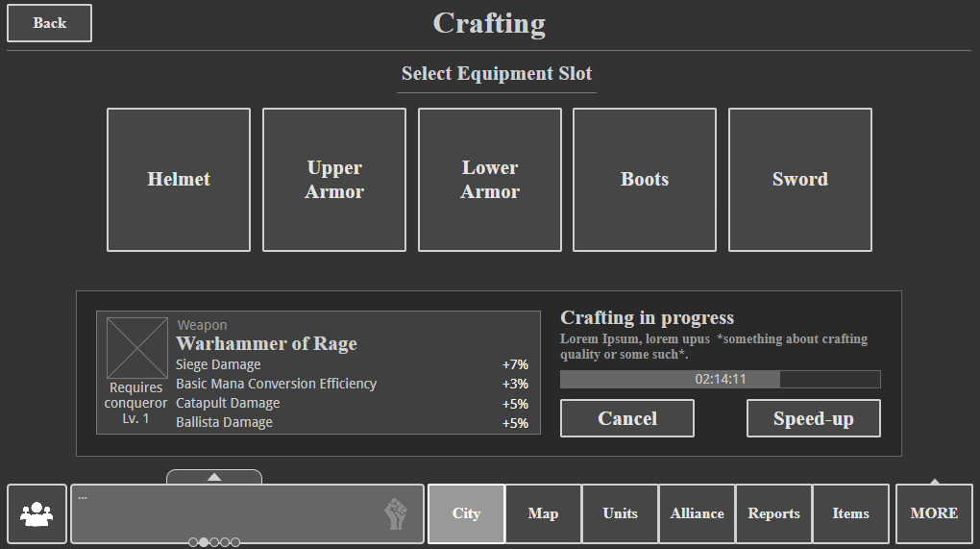This screenshot has width=980, height=549.
Task: View the Reports tab
Action: point(773,513)
